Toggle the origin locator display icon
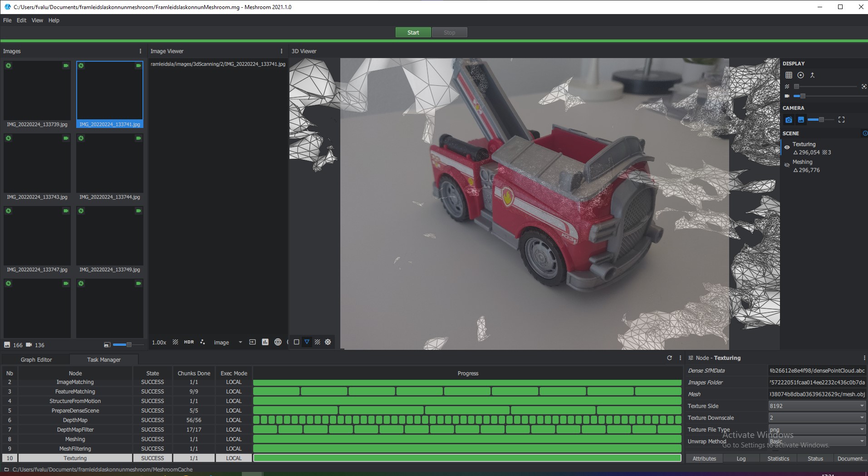The image size is (868, 476). pyautogui.click(x=812, y=75)
